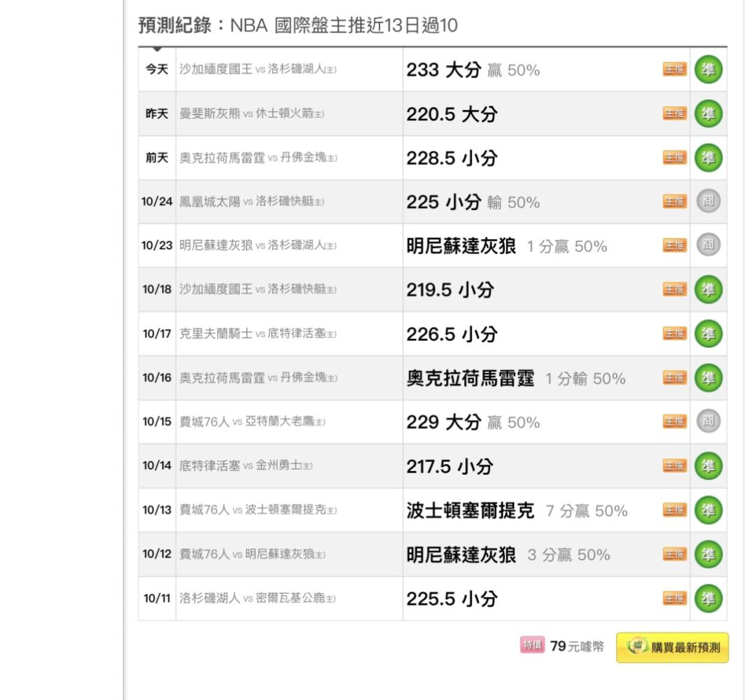Click the 明尼蘇達灰狼 vs 洛杉磯湖人 matchup
This screenshot has height=700, width=752.
click(x=258, y=246)
